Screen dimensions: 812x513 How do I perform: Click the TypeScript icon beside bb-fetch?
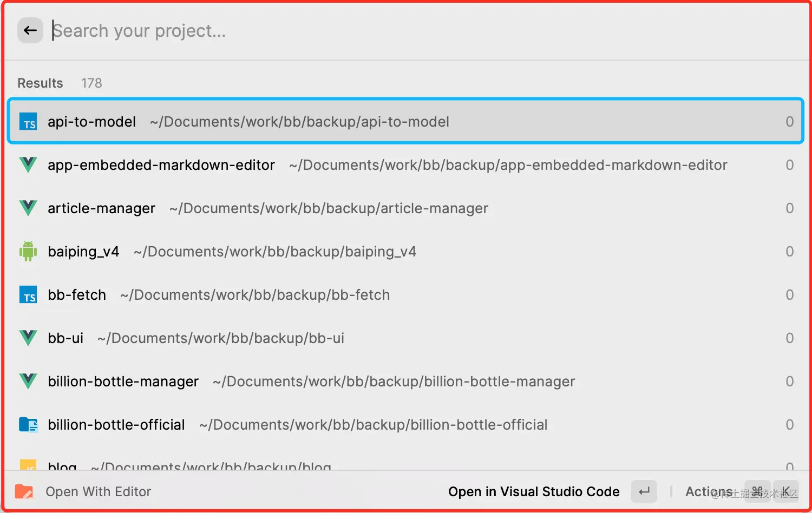point(28,295)
